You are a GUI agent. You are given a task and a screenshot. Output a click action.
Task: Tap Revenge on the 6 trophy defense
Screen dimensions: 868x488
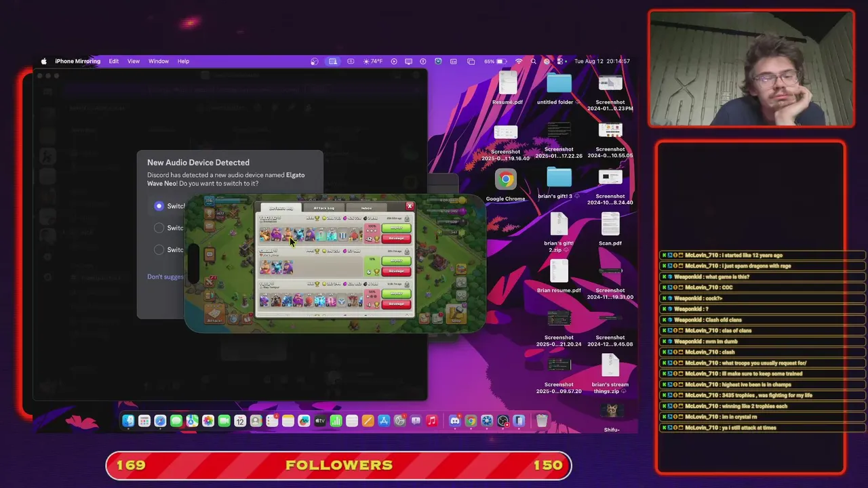(396, 270)
